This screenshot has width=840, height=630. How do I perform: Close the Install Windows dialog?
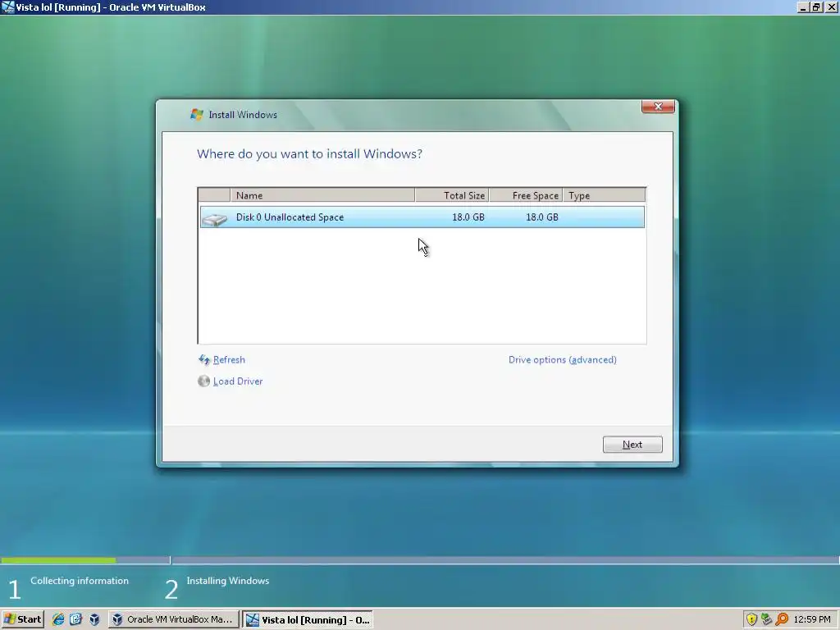point(658,107)
